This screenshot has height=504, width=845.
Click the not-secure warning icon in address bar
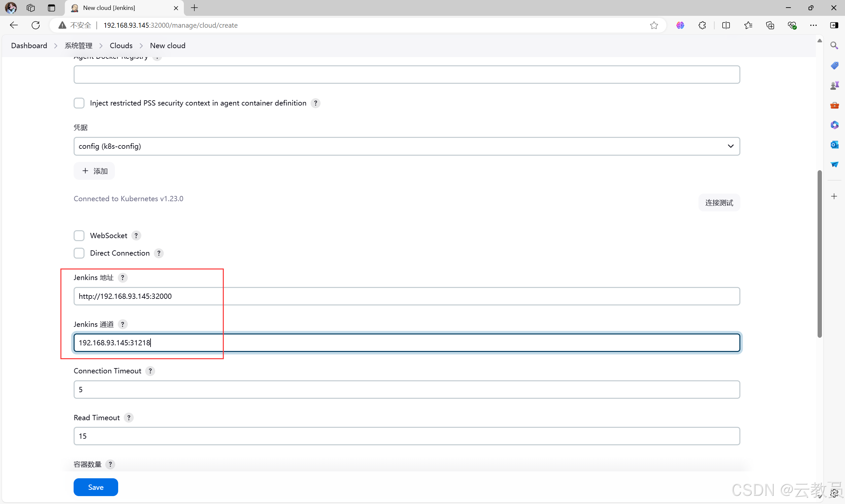pyautogui.click(x=62, y=25)
